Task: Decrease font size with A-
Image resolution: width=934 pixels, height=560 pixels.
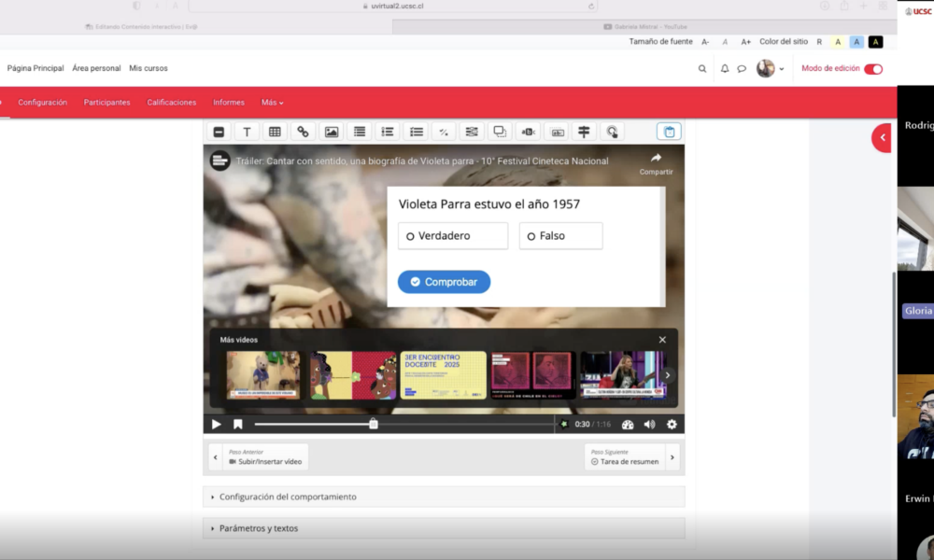Action: click(705, 42)
